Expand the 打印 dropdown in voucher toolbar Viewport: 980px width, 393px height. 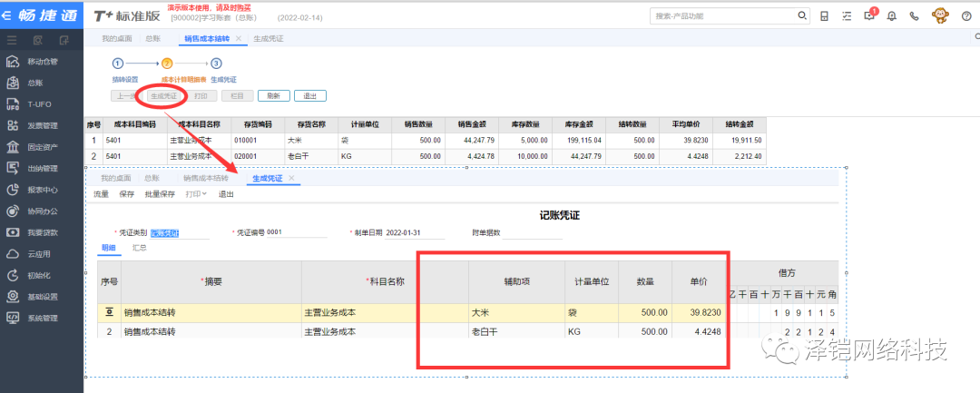[x=195, y=194]
